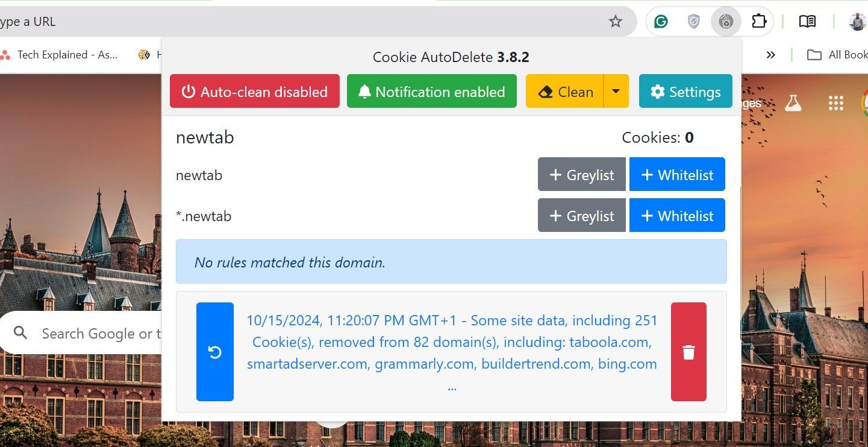The height and width of the screenshot is (447, 868).
Task: Open the All Bookmarks folder
Action: [837, 55]
